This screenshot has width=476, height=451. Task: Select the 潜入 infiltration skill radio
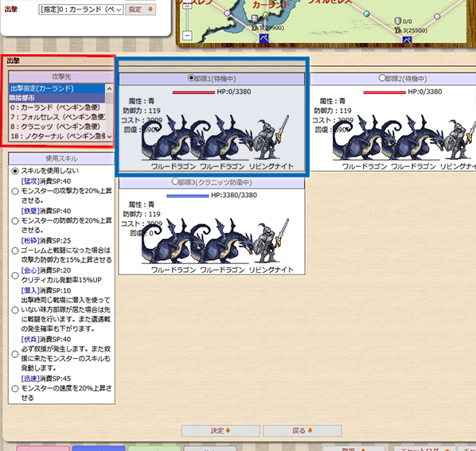(15, 310)
